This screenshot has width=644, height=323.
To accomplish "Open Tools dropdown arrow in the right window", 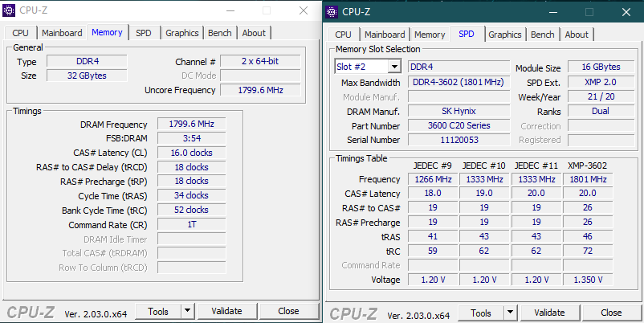I will [x=510, y=313].
